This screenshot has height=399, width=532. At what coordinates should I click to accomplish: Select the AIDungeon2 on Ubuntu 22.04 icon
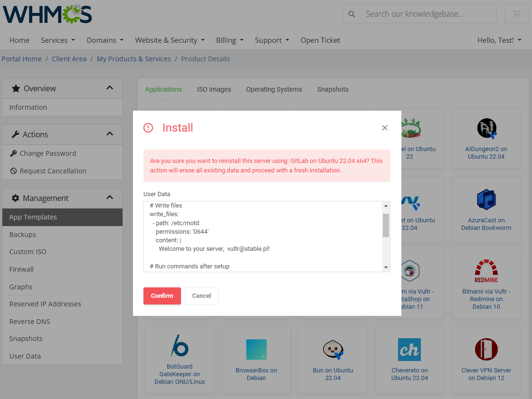click(x=486, y=129)
